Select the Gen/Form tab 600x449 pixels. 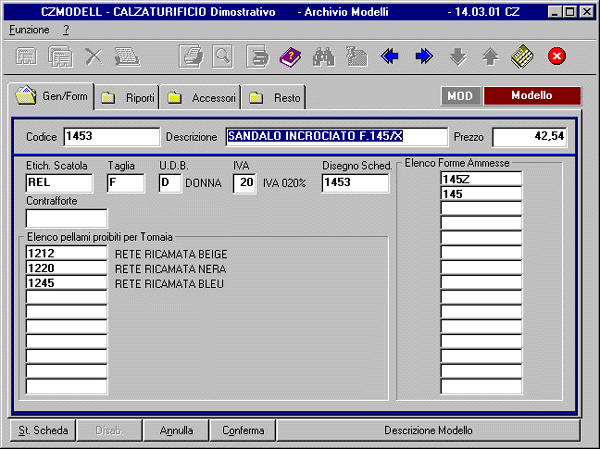tap(51, 96)
